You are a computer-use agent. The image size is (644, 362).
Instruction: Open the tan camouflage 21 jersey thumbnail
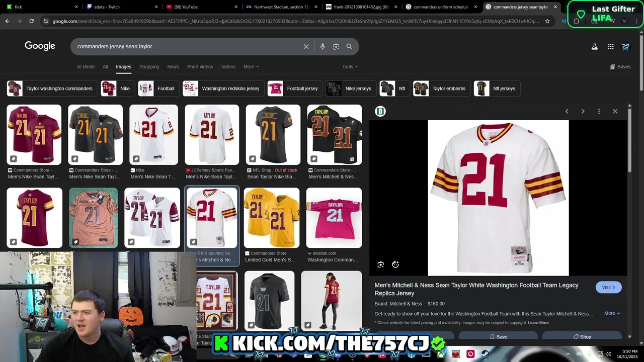(x=93, y=218)
